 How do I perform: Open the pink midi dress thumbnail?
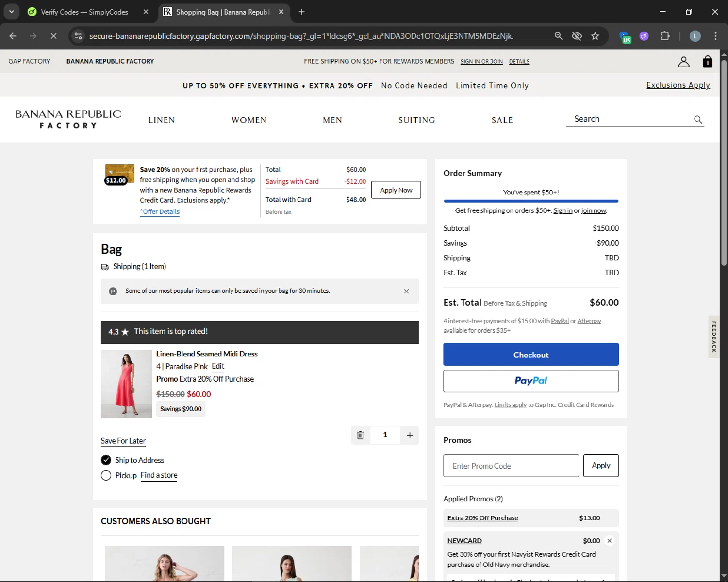[x=126, y=384]
